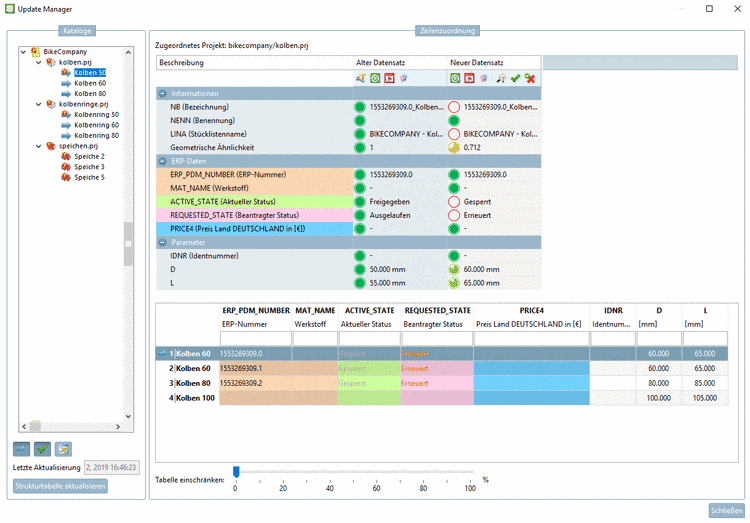
Task: Toggle green circle for NB (Bezeichnung) old record
Action: (x=360, y=107)
